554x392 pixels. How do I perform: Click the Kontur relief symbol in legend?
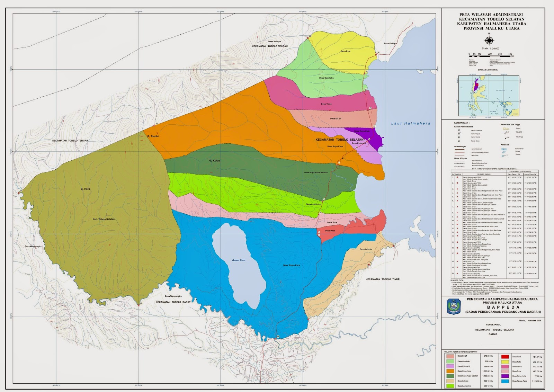coord(506,128)
